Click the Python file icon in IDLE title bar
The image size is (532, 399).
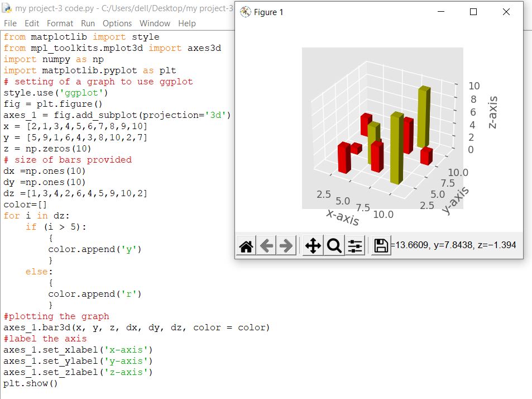pos(7,8)
